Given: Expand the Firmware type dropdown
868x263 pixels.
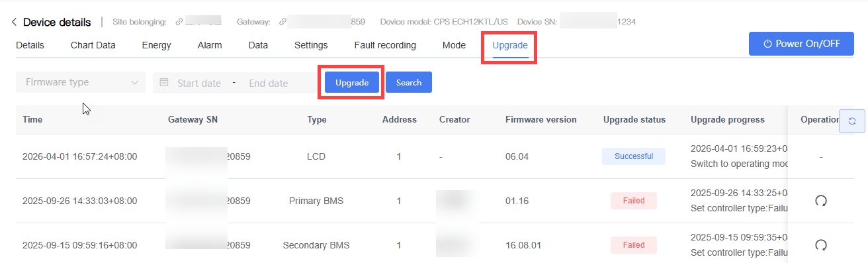Looking at the screenshot, I should [81, 82].
